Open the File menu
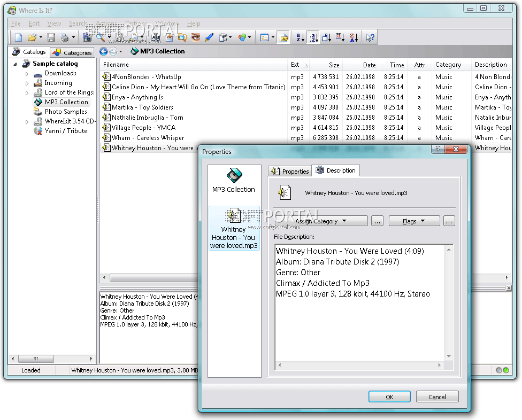 [x=16, y=24]
